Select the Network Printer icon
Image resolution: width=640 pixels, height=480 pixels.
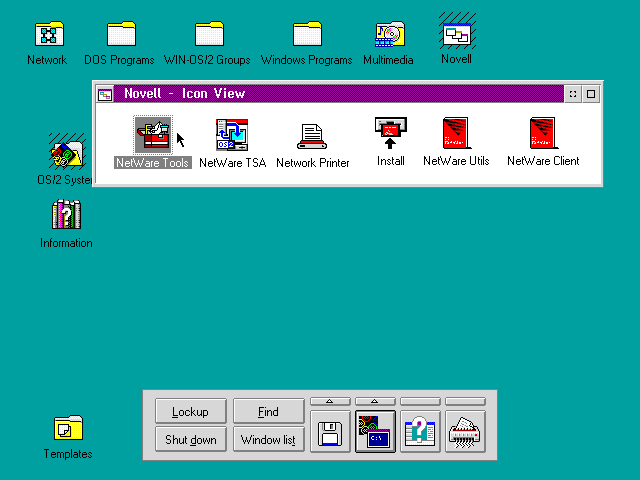(312, 137)
